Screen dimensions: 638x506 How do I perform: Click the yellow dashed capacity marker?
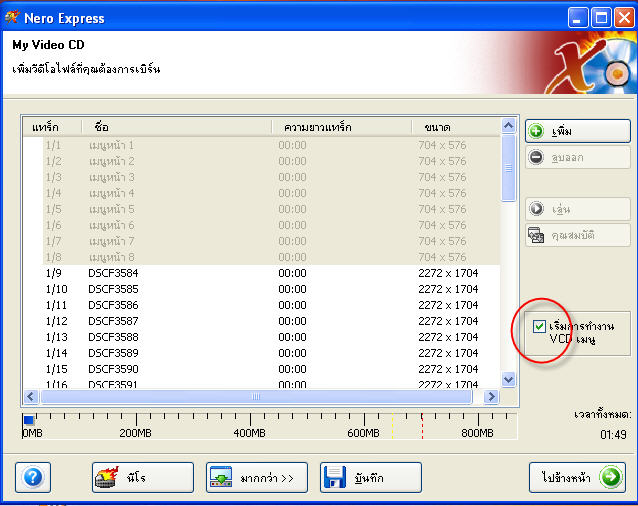pyautogui.click(x=392, y=426)
